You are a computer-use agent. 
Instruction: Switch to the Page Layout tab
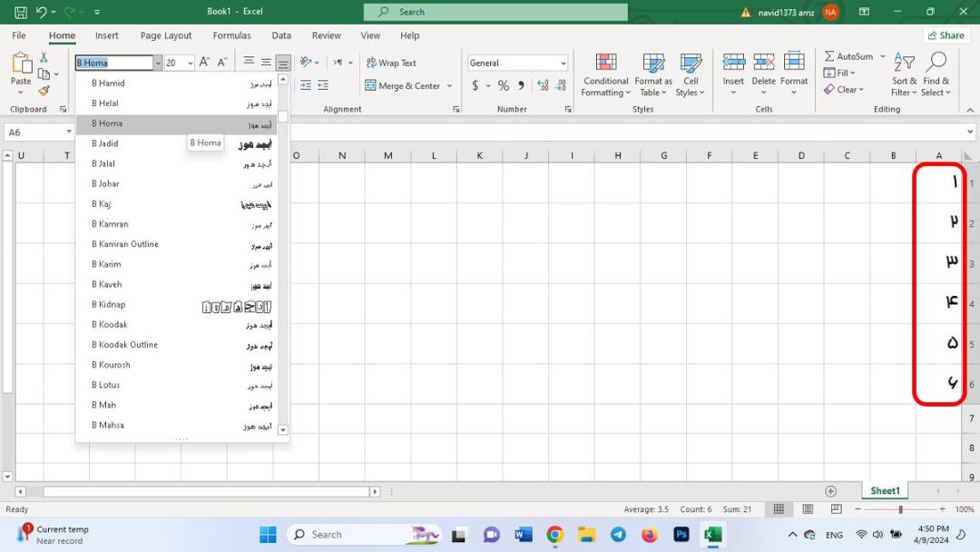[x=166, y=35]
